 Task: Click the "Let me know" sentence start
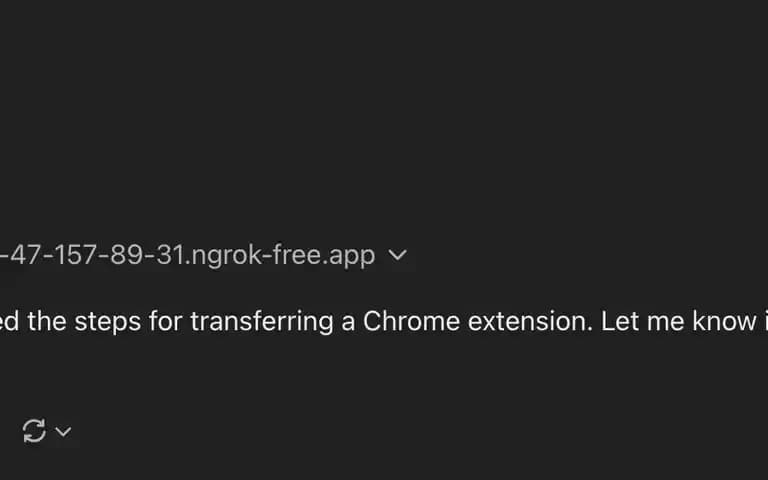click(x=678, y=322)
